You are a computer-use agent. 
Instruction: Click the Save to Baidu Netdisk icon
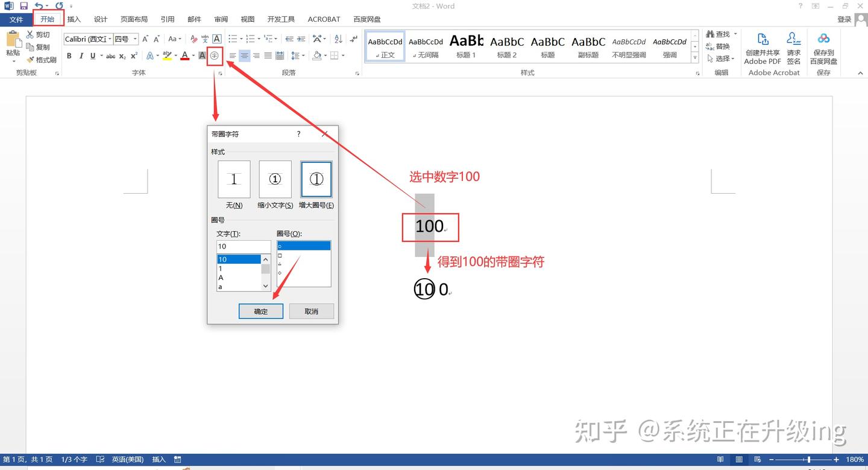(x=823, y=45)
